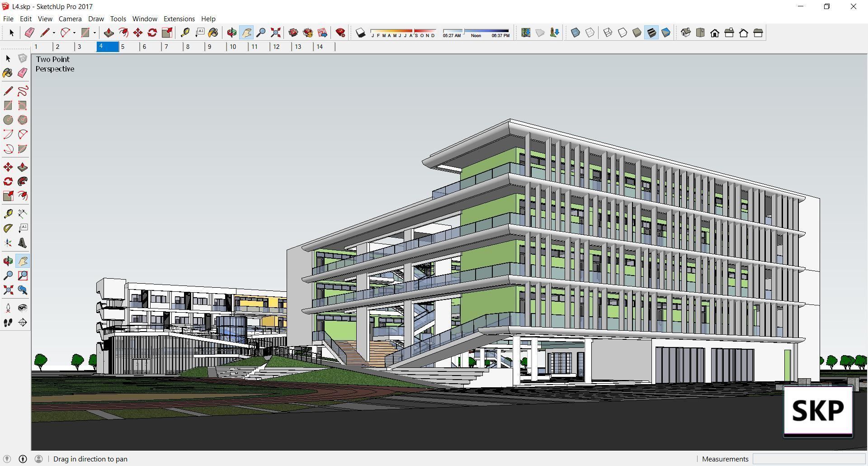Open the Extensions menu
This screenshot has width=868, height=466.
(x=179, y=19)
